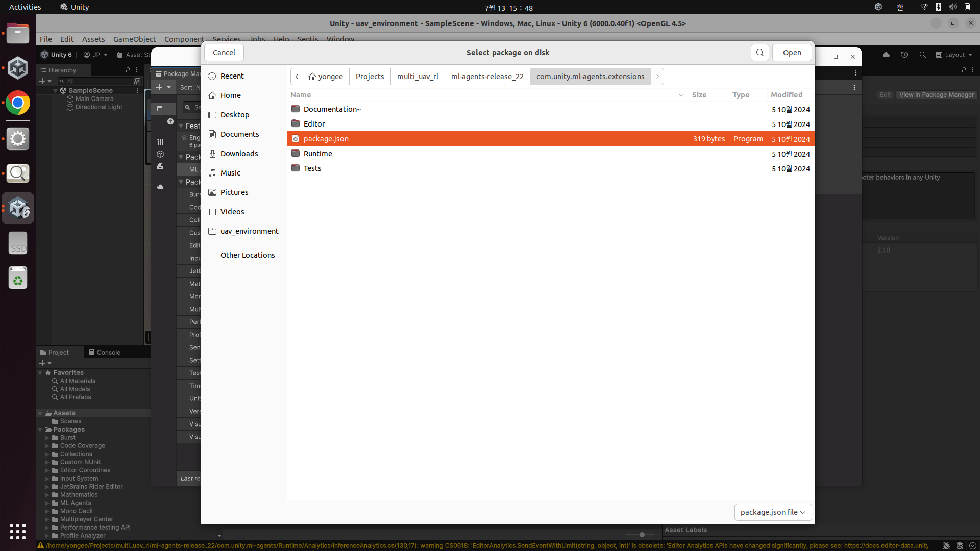Click the Inspector lock icon
This screenshot has width=980, height=551.
tap(964, 70)
